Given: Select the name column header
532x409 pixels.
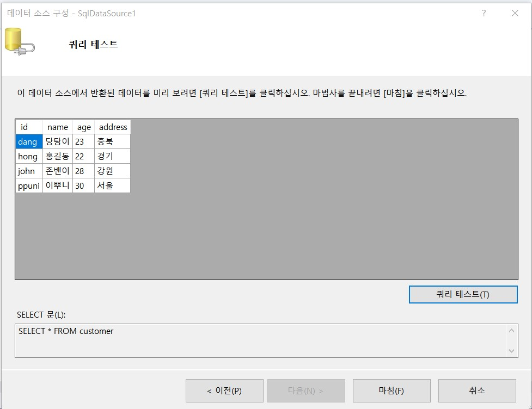Looking at the screenshot, I should coord(58,127).
